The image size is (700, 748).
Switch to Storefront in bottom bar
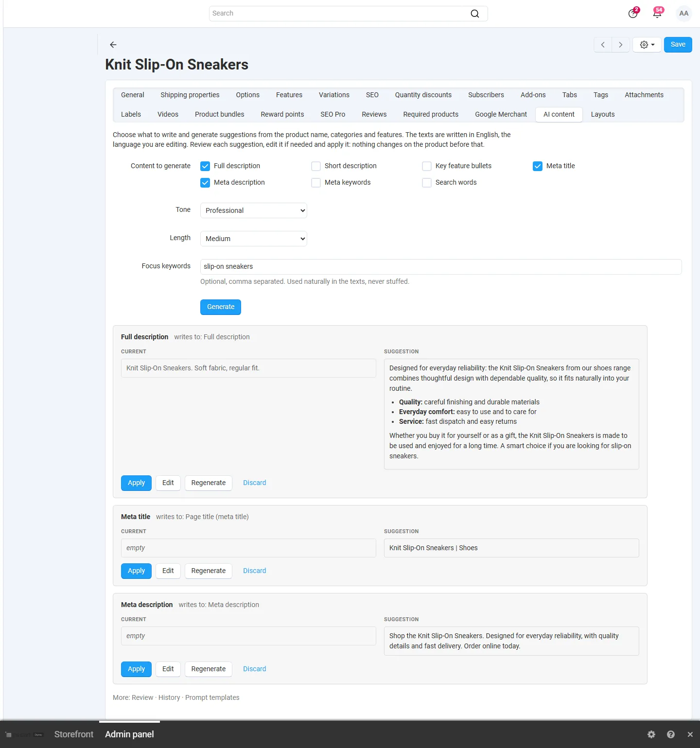(x=74, y=734)
